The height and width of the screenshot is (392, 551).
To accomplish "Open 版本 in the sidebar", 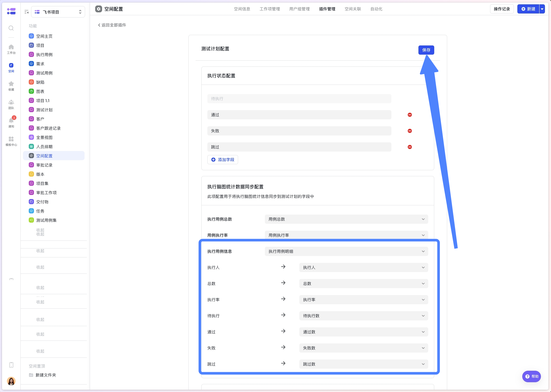I will tap(54, 174).
